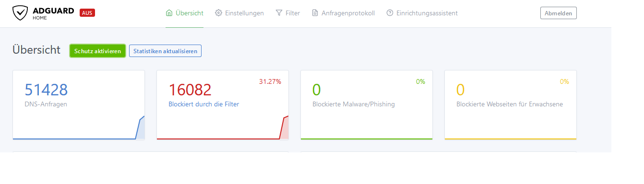This screenshot has height=184, width=644.
Task: Switch to the Anfragenprotokoll tab
Action: point(343,13)
